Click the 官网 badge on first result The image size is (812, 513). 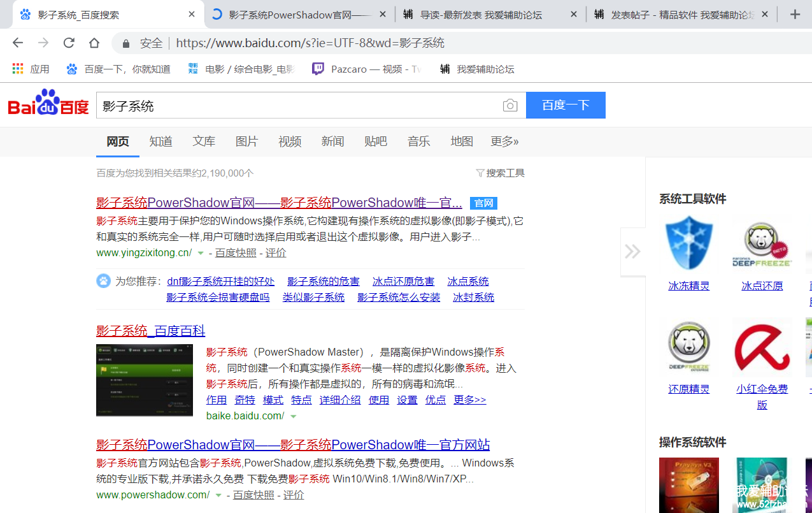click(x=483, y=203)
